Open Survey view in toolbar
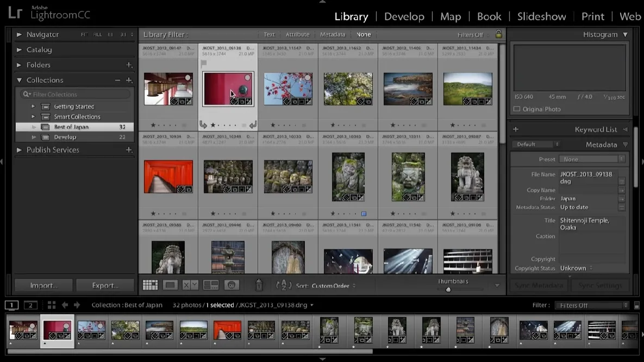The height and width of the screenshot is (362, 644). tap(211, 285)
